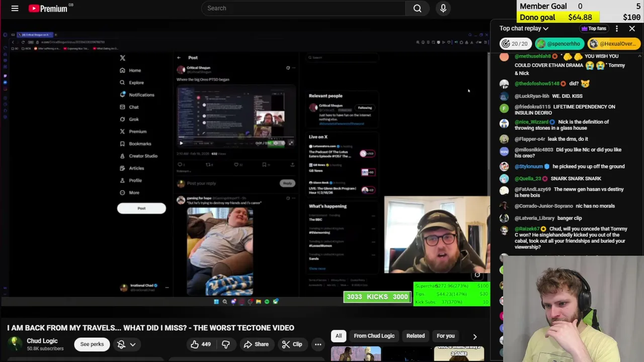Open Chud Logic channel avatar

15,344
